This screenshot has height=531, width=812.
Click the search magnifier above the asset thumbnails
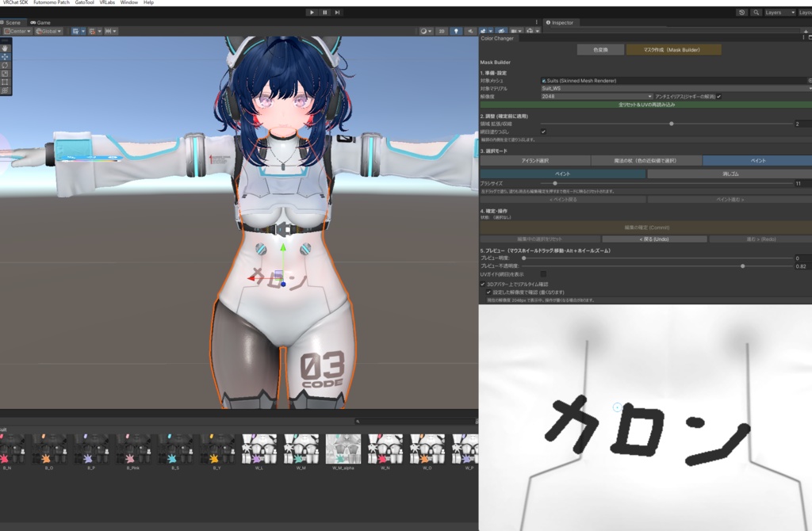(358, 422)
